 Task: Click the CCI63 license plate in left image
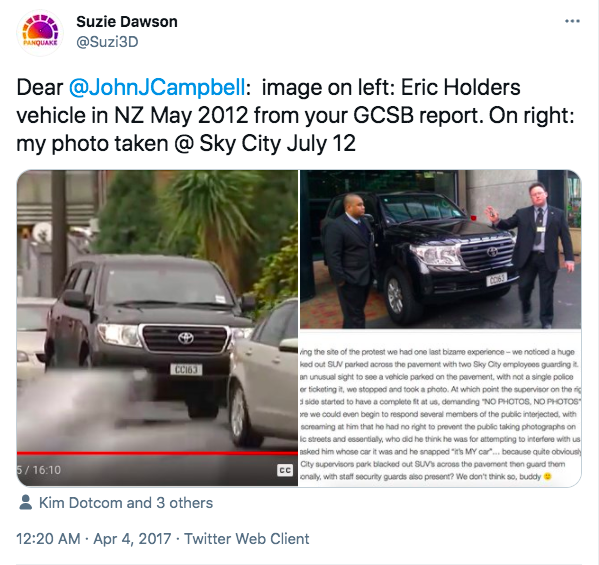186,369
